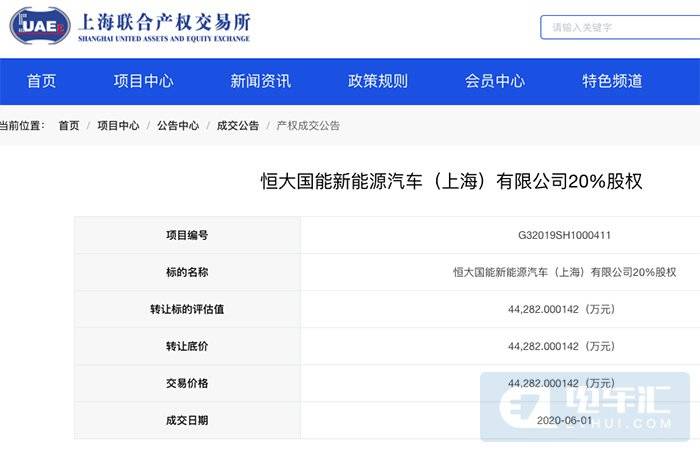Select the 转让标的评估值 row label

pos(187,309)
